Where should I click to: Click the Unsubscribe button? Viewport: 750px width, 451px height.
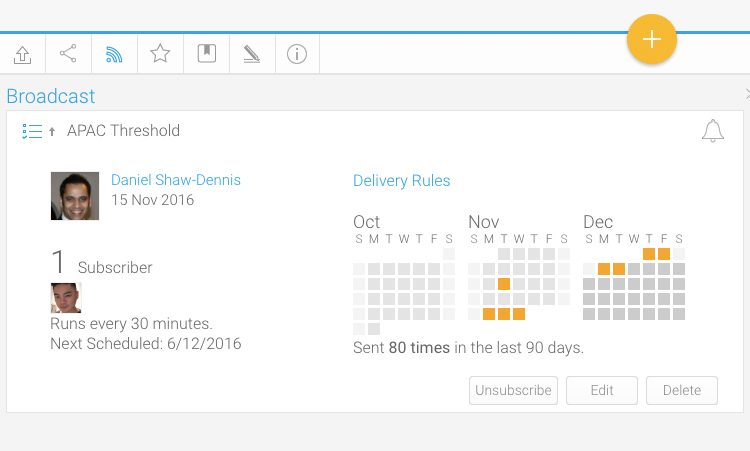513,390
